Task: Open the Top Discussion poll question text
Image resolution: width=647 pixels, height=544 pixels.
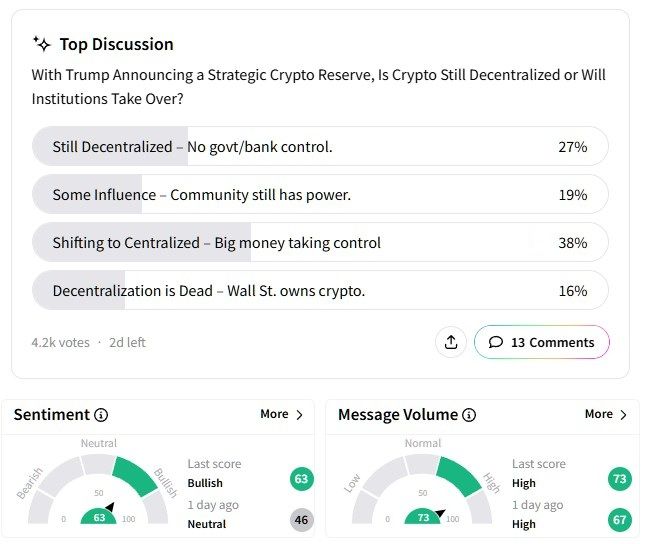Action: coord(319,87)
